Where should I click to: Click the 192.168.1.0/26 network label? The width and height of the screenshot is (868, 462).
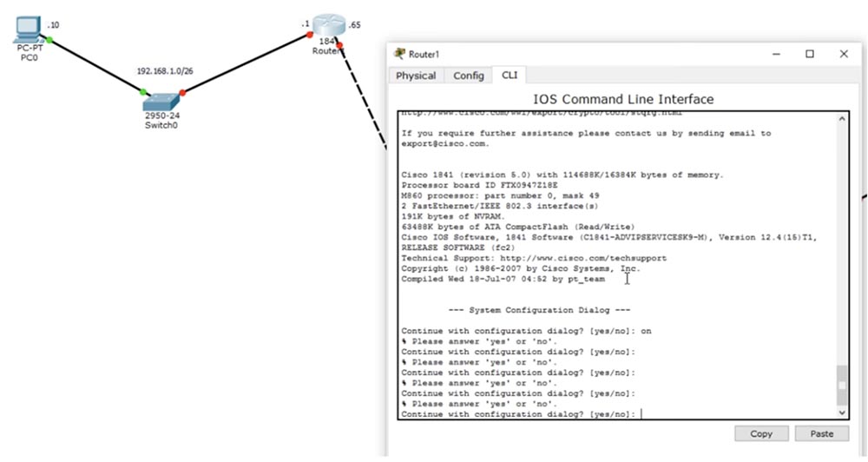click(x=165, y=71)
